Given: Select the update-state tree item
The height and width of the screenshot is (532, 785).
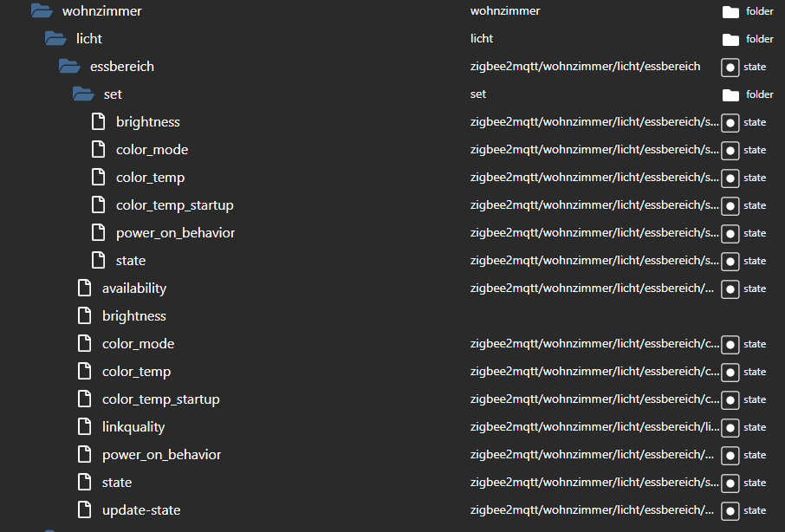Looking at the screenshot, I should click(x=141, y=510).
